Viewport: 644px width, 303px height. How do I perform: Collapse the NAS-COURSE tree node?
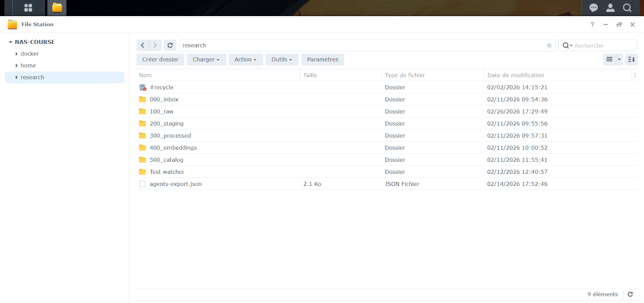pyautogui.click(x=10, y=42)
